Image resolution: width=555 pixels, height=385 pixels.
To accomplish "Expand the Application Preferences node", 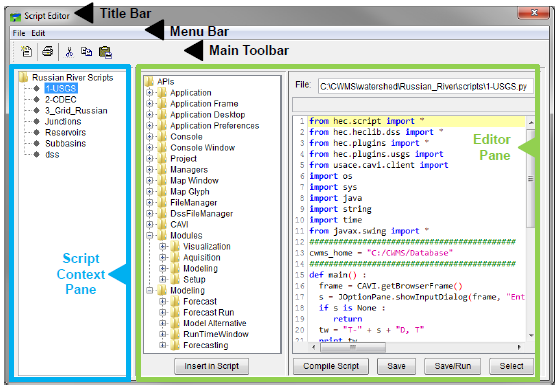I will pos(150,126).
